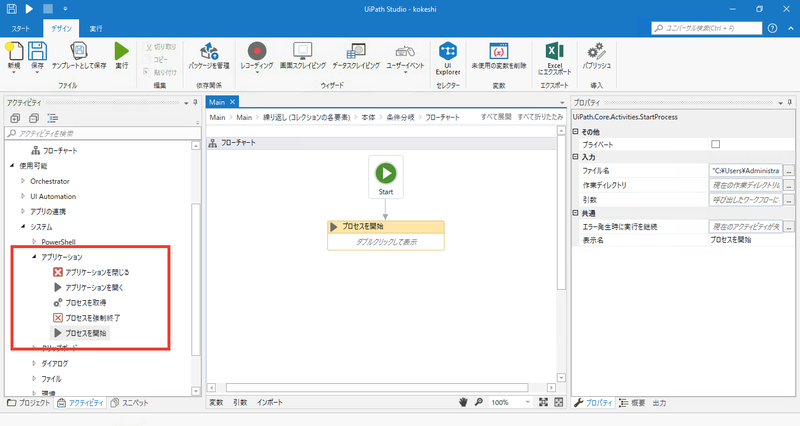Switch to the 実行 ribbon tab
This screenshot has width=800, height=426.
point(96,29)
